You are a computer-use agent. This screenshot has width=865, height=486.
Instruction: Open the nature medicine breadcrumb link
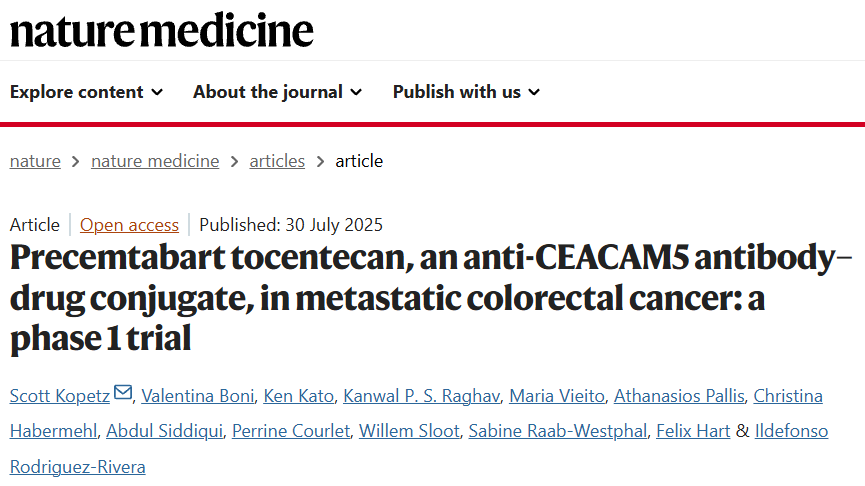pyautogui.click(x=155, y=161)
